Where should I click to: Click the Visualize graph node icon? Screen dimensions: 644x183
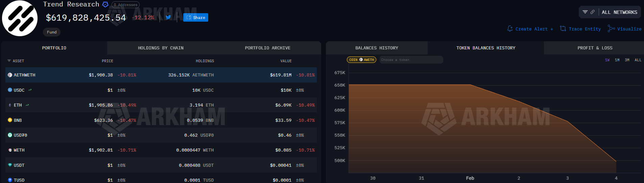pyautogui.click(x=611, y=29)
